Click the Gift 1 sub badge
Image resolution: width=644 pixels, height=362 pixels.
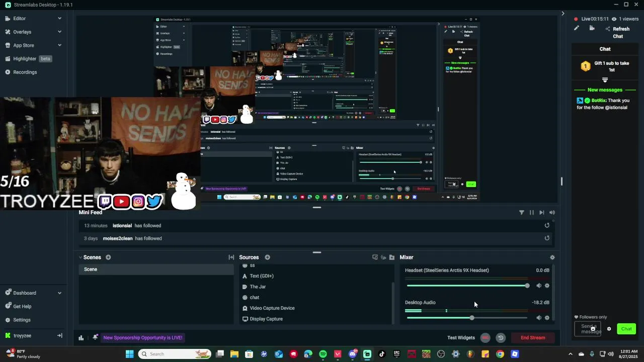tap(586, 66)
